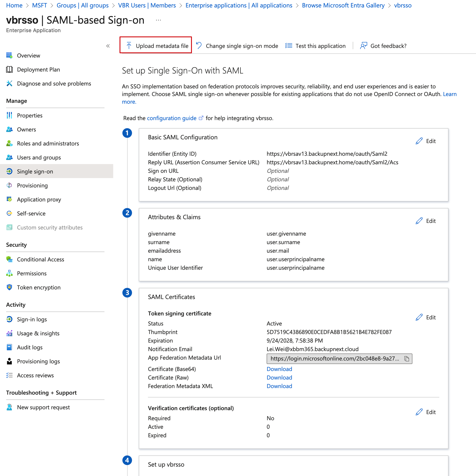Download the Certificate (Base64)

pyautogui.click(x=279, y=369)
